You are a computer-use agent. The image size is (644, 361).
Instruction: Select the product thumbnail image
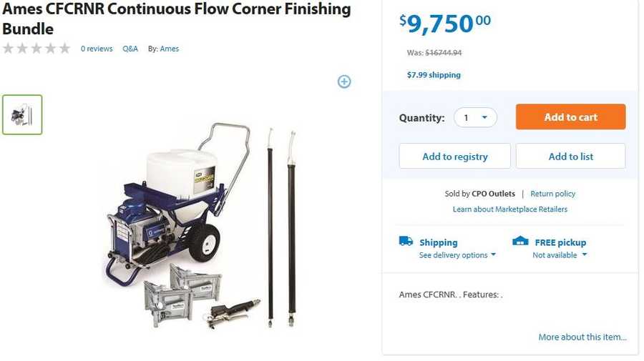point(22,114)
